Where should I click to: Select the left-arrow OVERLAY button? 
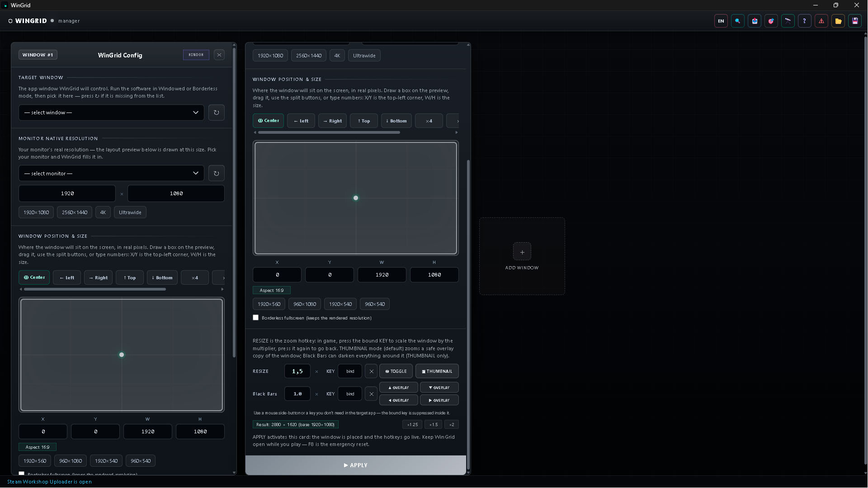tap(398, 400)
